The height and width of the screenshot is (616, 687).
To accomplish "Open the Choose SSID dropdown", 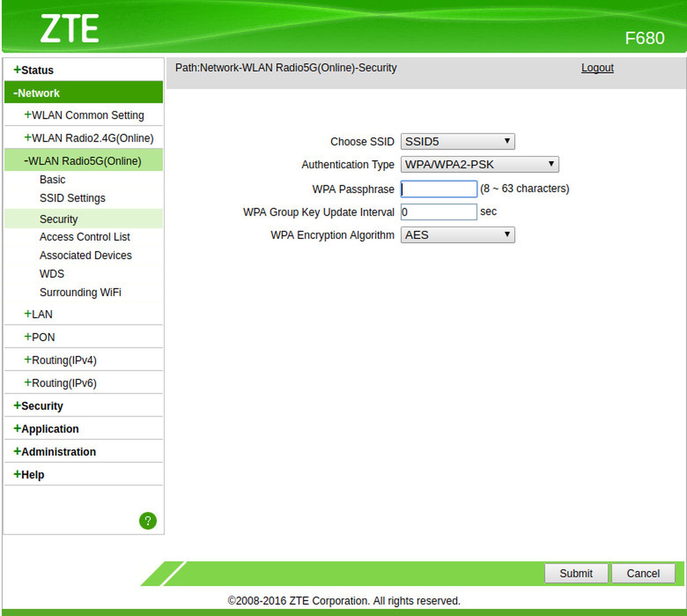I will tap(457, 141).
